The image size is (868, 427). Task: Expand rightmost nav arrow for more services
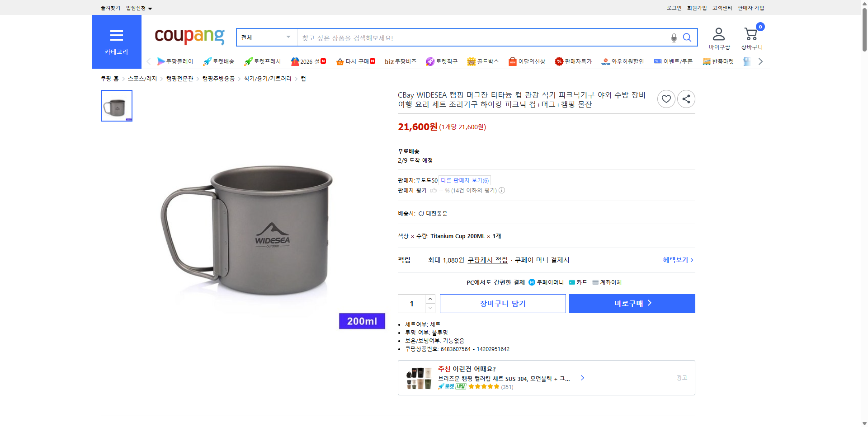[x=760, y=61]
